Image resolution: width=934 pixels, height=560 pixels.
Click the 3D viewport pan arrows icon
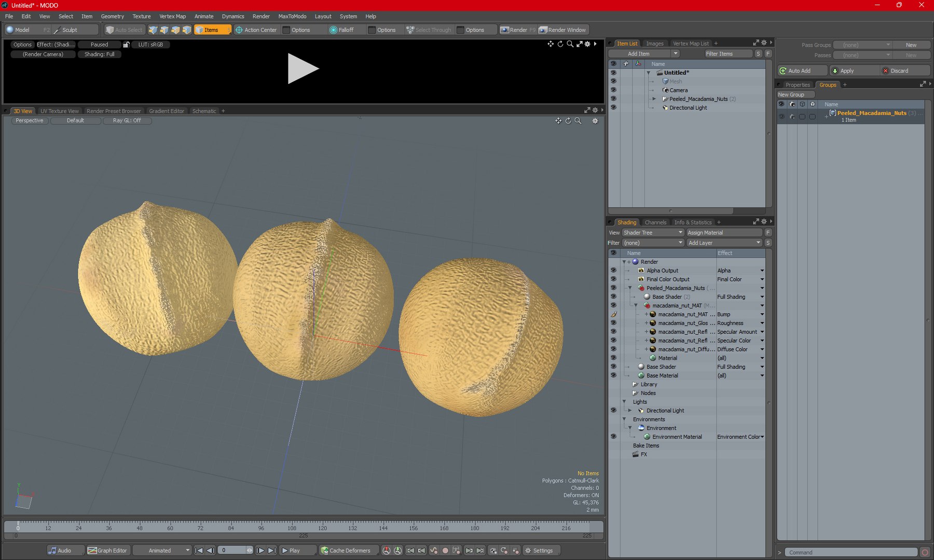558,121
